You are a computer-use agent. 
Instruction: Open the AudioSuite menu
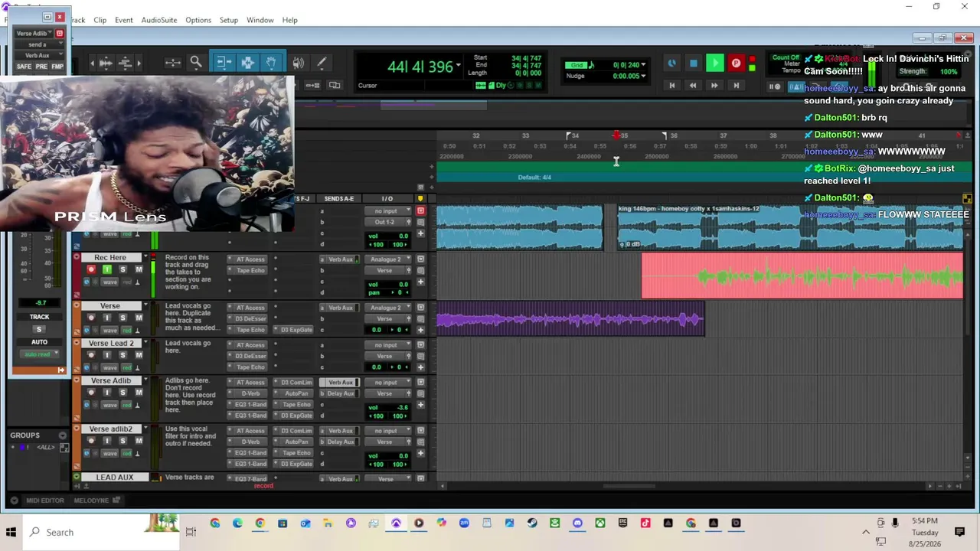[x=159, y=20]
